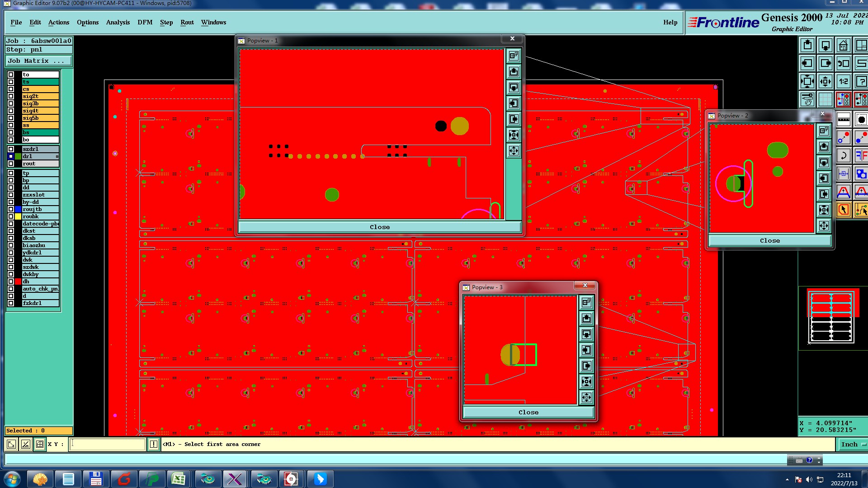Open the wrench and palette settings icon
This screenshot has width=868, height=488.
[807, 99]
